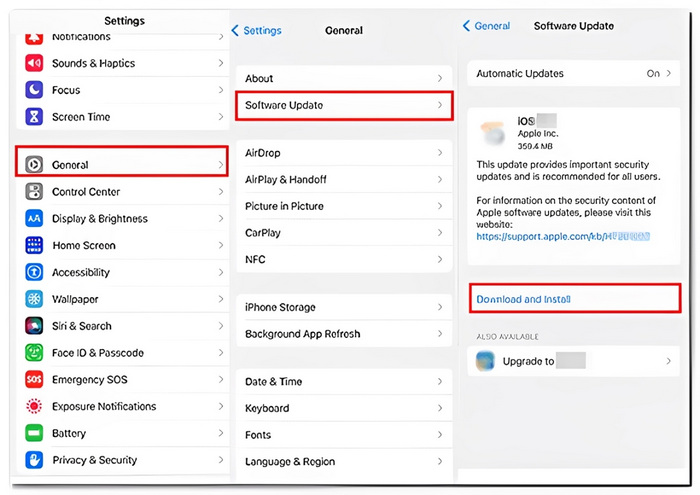Click the Software Update row chevron

(x=440, y=105)
